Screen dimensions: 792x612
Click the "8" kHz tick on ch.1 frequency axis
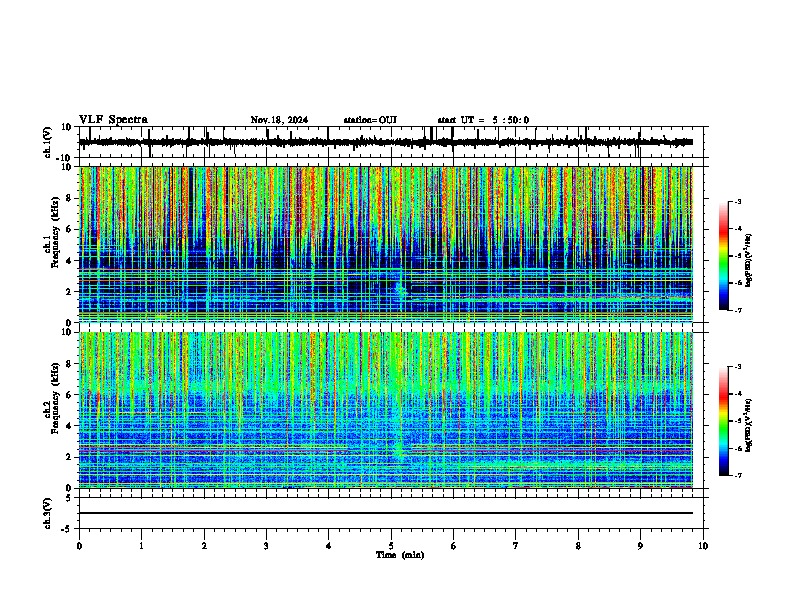pyautogui.click(x=70, y=198)
